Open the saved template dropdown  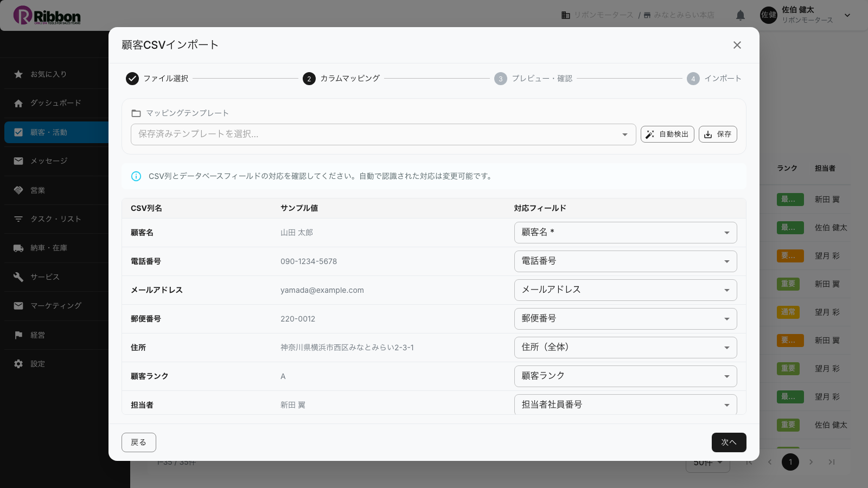tap(383, 134)
